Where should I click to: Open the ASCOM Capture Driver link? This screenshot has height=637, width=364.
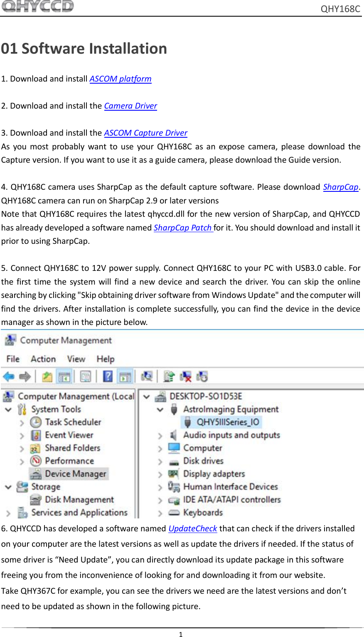coord(146,133)
